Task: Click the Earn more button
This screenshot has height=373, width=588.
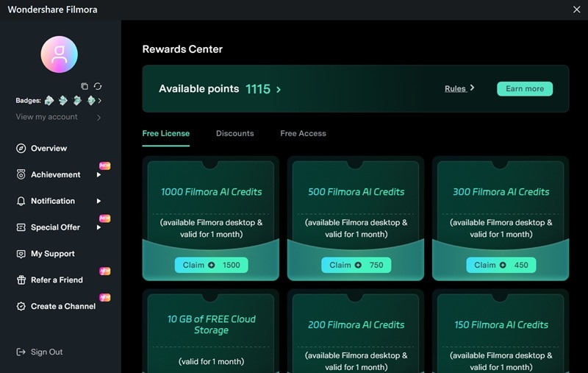Action: tap(525, 88)
